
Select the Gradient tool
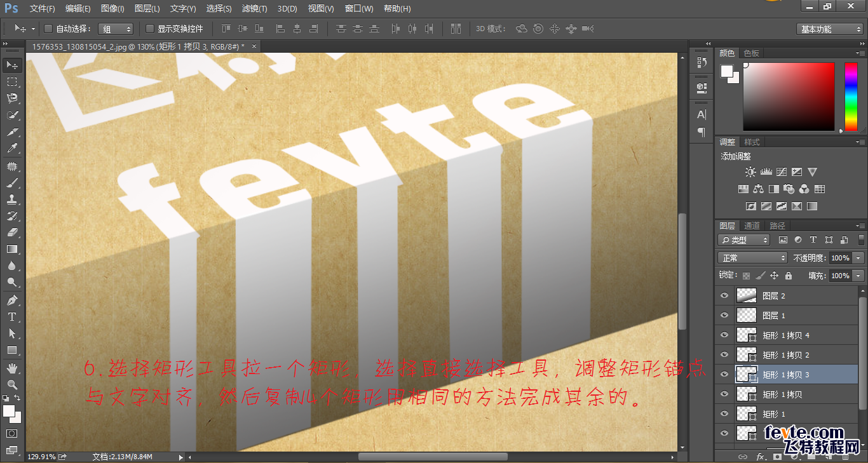12,249
